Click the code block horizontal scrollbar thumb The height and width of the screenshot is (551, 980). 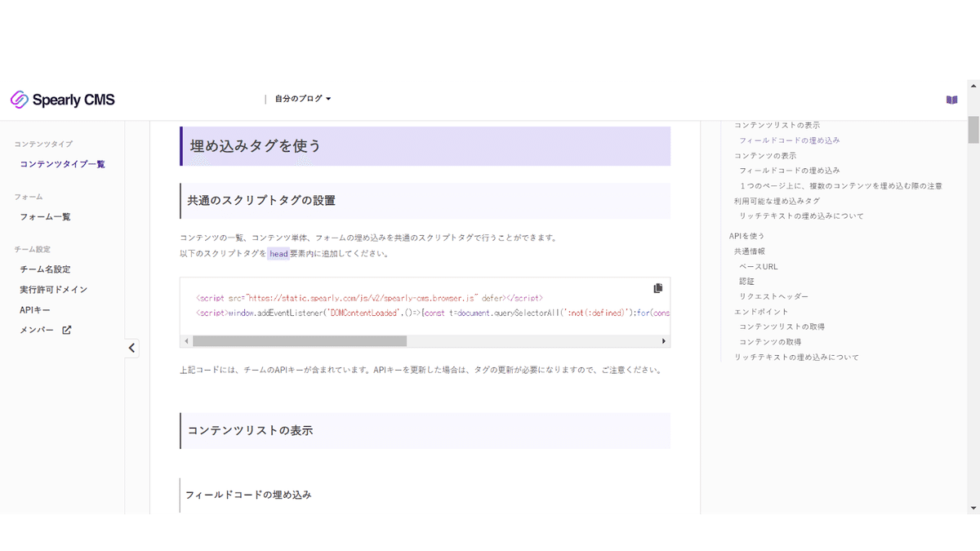[300, 341]
